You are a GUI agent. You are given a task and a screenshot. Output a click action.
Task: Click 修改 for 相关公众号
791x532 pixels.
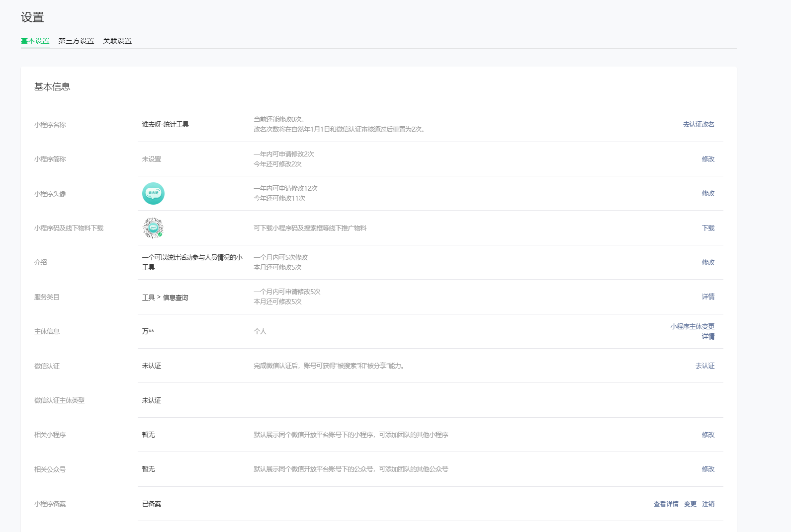[708, 469]
